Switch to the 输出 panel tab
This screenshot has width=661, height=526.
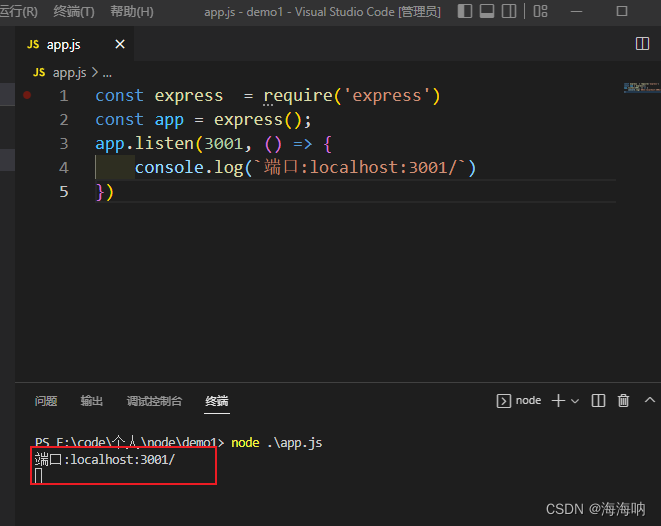[x=92, y=401]
